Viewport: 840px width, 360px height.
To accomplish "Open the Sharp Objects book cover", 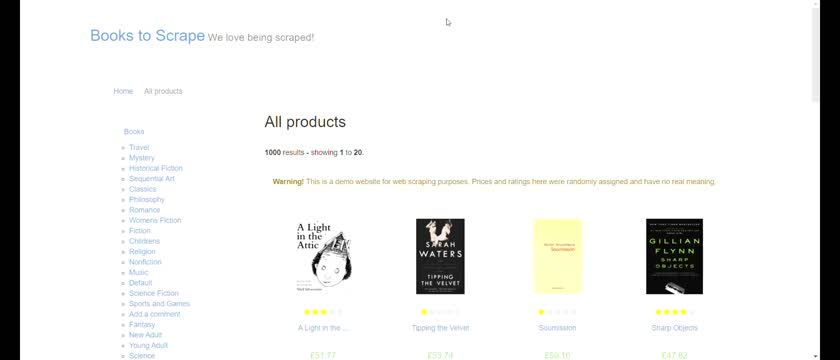I will [x=674, y=256].
